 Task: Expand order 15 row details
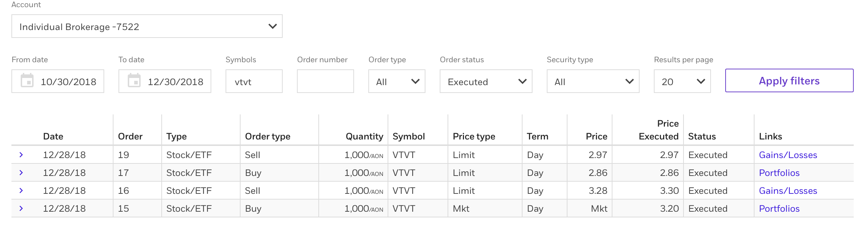tap(21, 208)
